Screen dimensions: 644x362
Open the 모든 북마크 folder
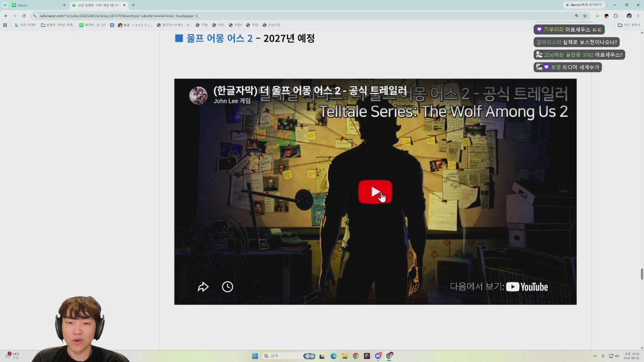[629, 25]
